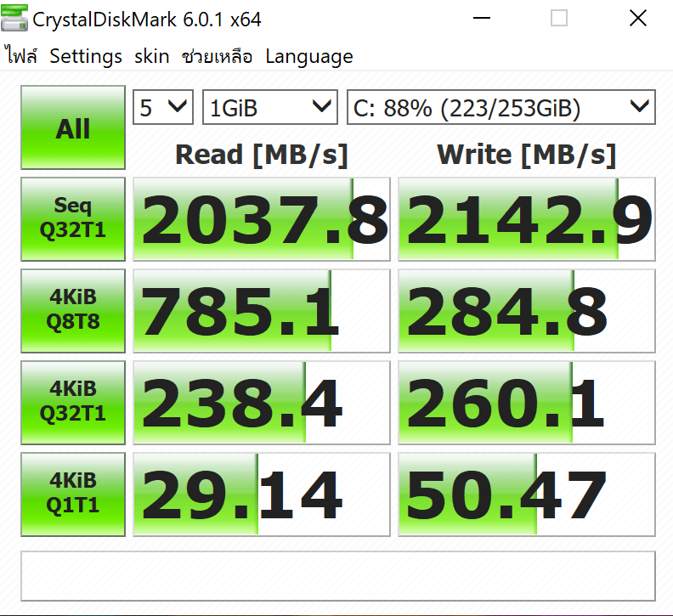Click the CrystalDiskMark app icon in title bar
The width and height of the screenshot is (673, 616).
click(x=14, y=18)
